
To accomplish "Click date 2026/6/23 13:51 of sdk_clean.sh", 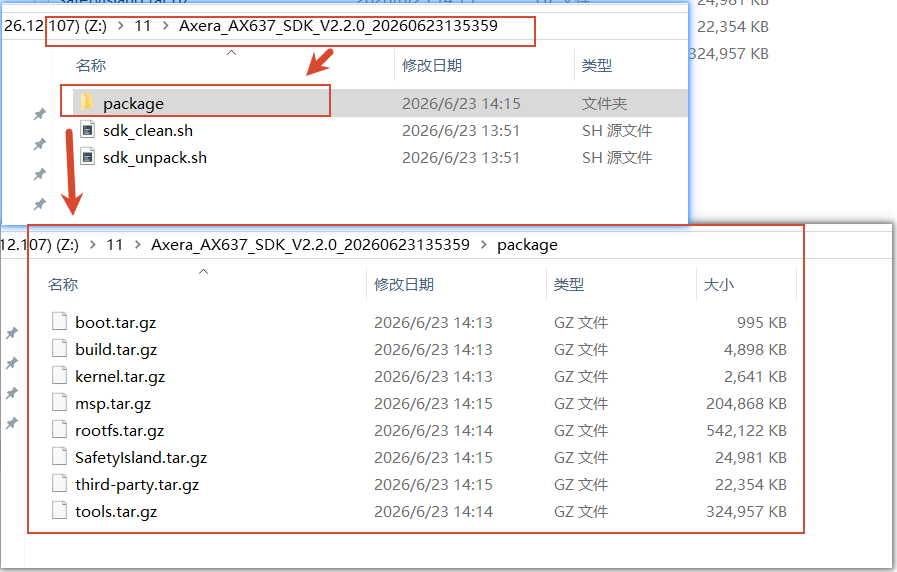I will 461,130.
